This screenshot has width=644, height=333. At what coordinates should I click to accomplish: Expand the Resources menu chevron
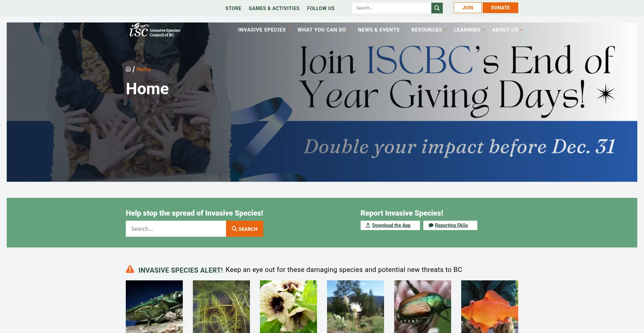point(445,30)
